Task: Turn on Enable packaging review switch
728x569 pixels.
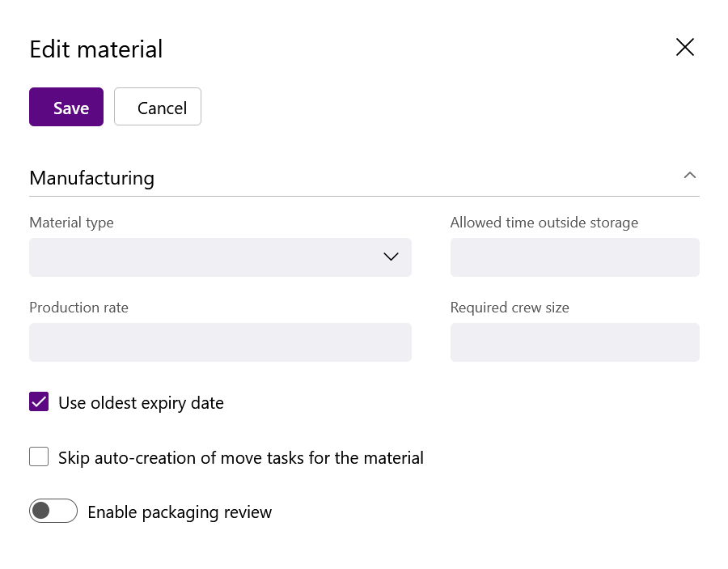Action: click(x=53, y=511)
